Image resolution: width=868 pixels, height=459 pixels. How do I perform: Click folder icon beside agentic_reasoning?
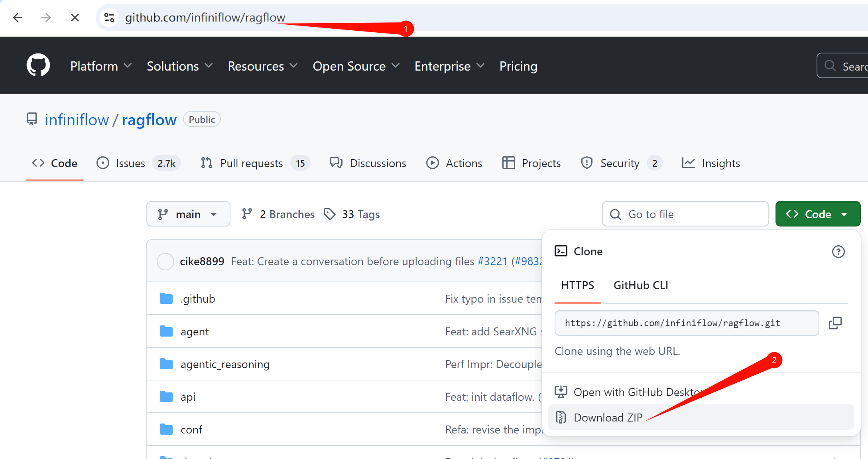pyautogui.click(x=166, y=364)
